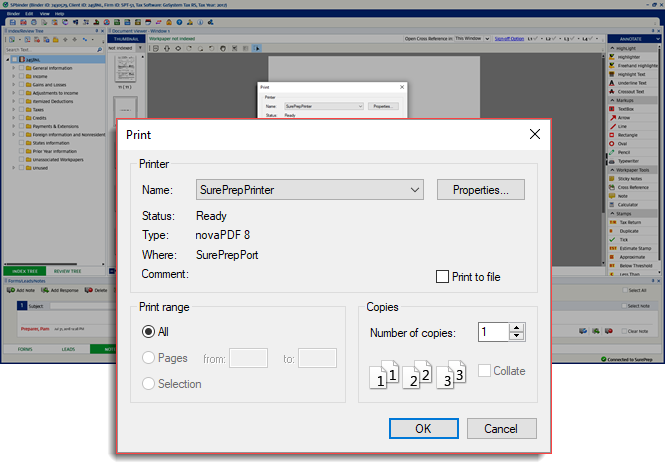This screenshot has height=469, width=665.
Task: Increase the number of copies
Action: click(x=516, y=327)
